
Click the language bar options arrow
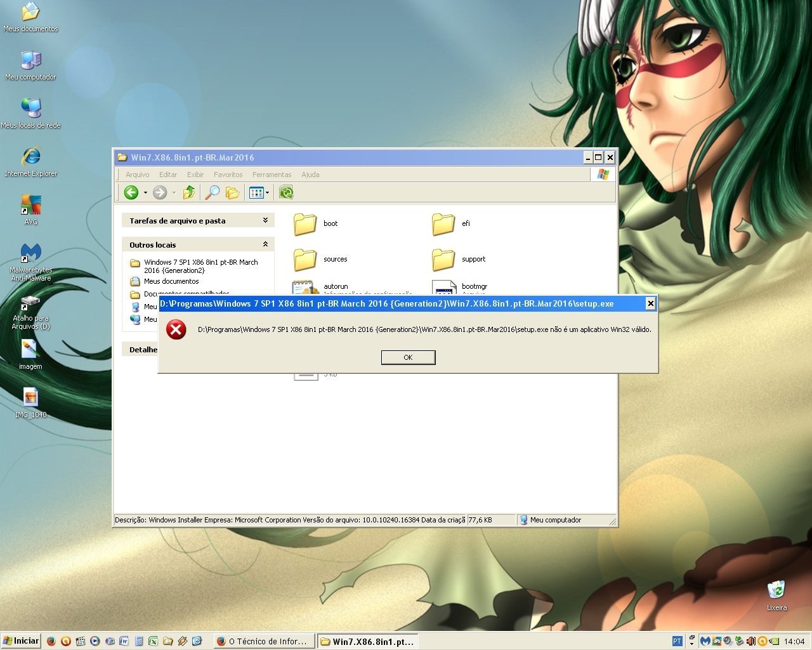(x=692, y=644)
